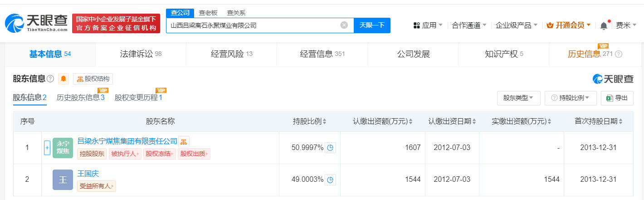Click help icon beside 历史信息 tab

click(619, 55)
